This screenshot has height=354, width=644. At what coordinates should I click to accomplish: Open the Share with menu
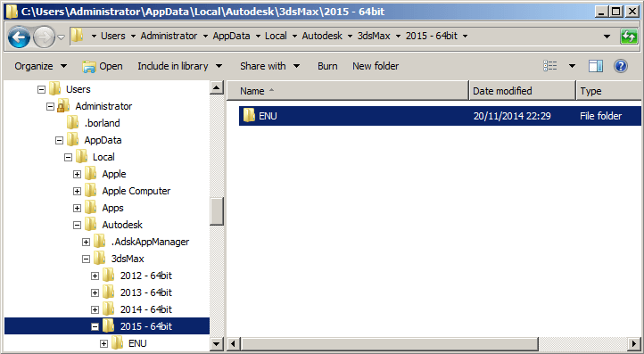(270, 66)
